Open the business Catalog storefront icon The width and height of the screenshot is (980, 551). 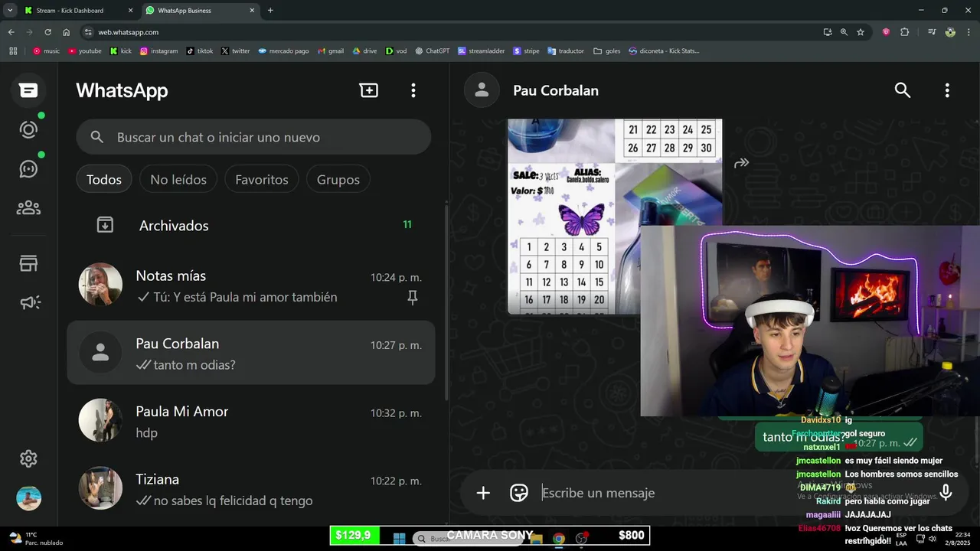point(28,264)
